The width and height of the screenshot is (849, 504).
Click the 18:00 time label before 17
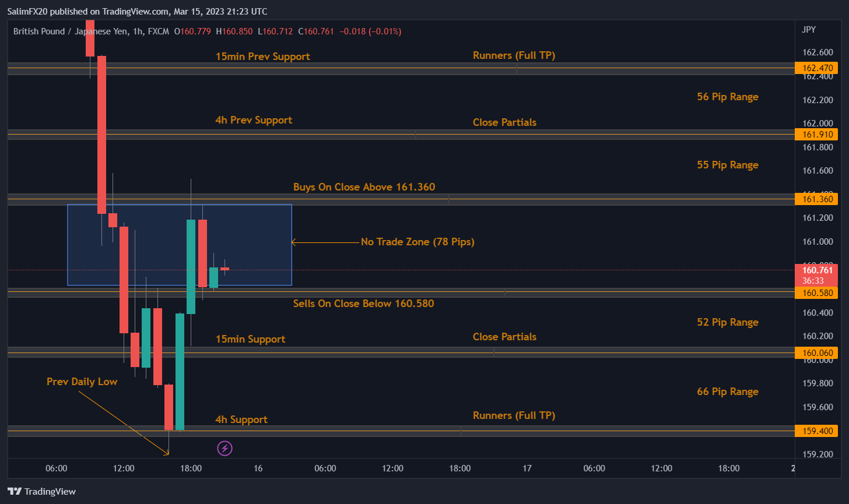(x=459, y=468)
